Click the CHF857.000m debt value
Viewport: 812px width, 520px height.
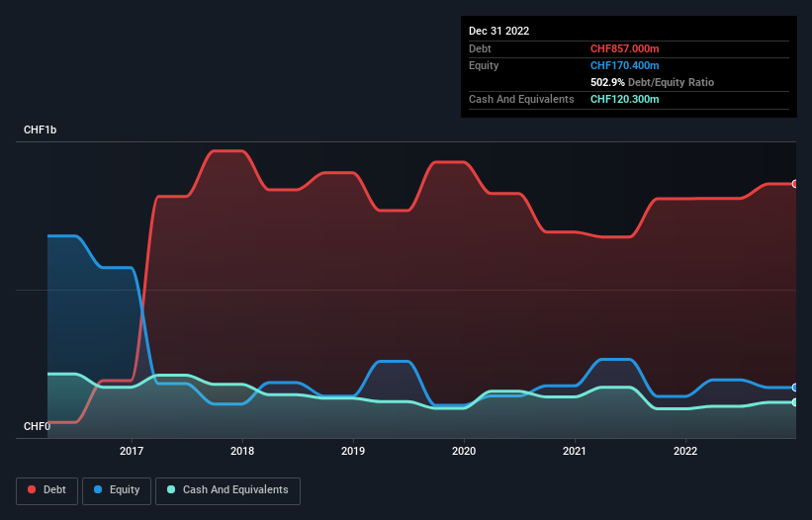click(624, 48)
